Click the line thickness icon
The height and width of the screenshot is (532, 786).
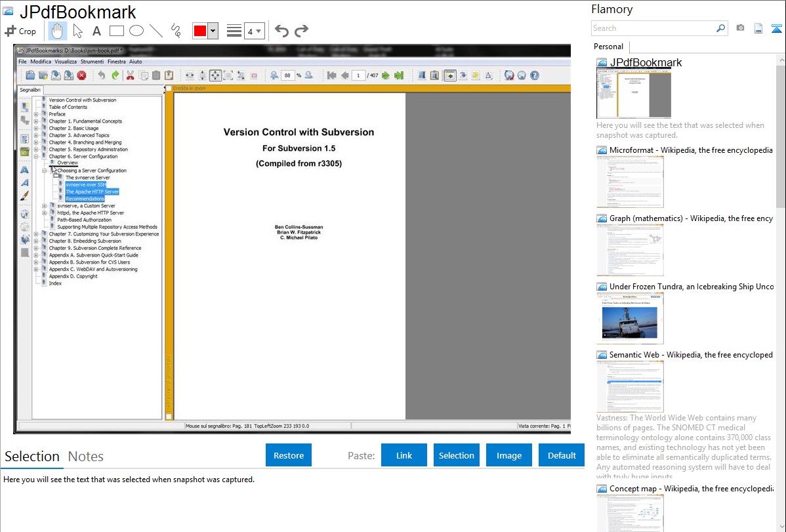[x=234, y=31]
